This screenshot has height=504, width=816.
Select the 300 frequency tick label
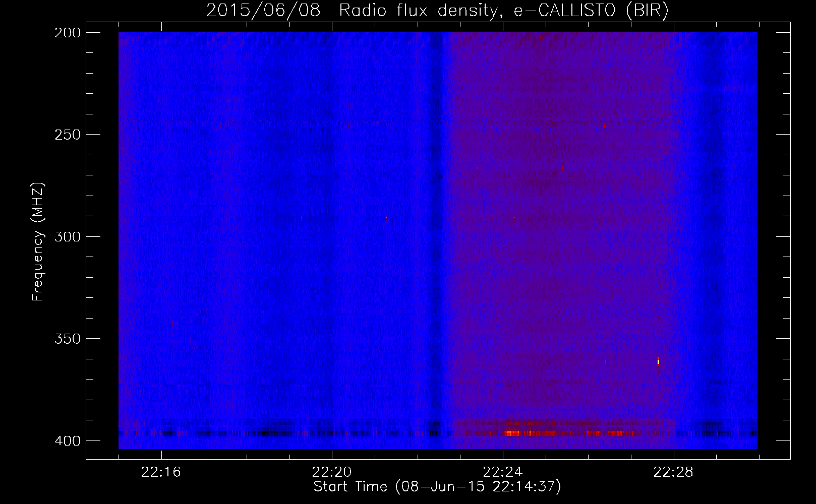point(68,236)
